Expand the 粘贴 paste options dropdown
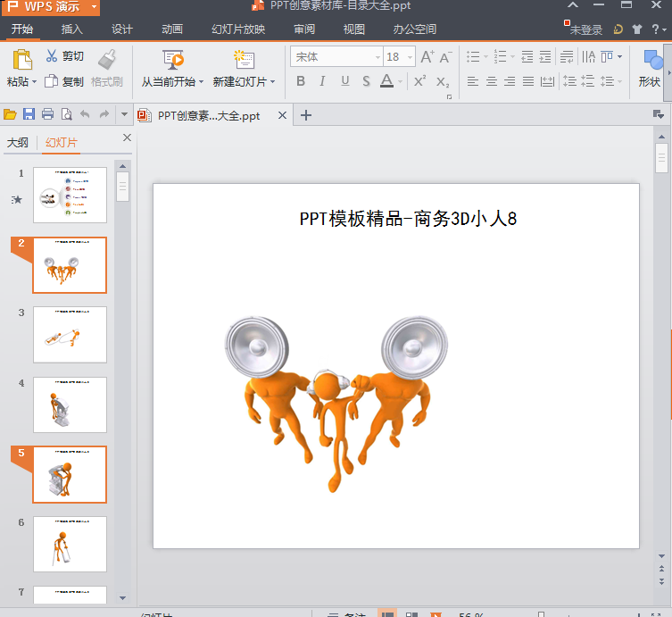Image resolution: width=672 pixels, height=617 pixels. [34, 81]
